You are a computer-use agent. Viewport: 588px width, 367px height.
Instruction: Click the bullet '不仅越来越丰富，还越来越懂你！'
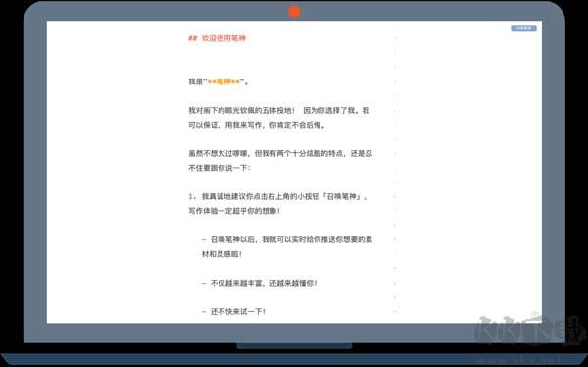259,283
